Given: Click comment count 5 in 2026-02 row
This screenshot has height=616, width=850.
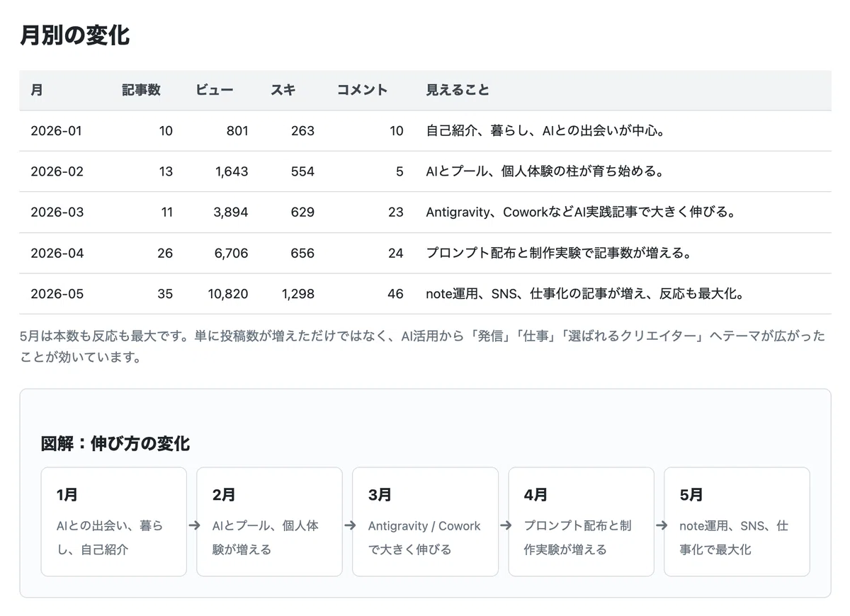Looking at the screenshot, I should tap(399, 171).
